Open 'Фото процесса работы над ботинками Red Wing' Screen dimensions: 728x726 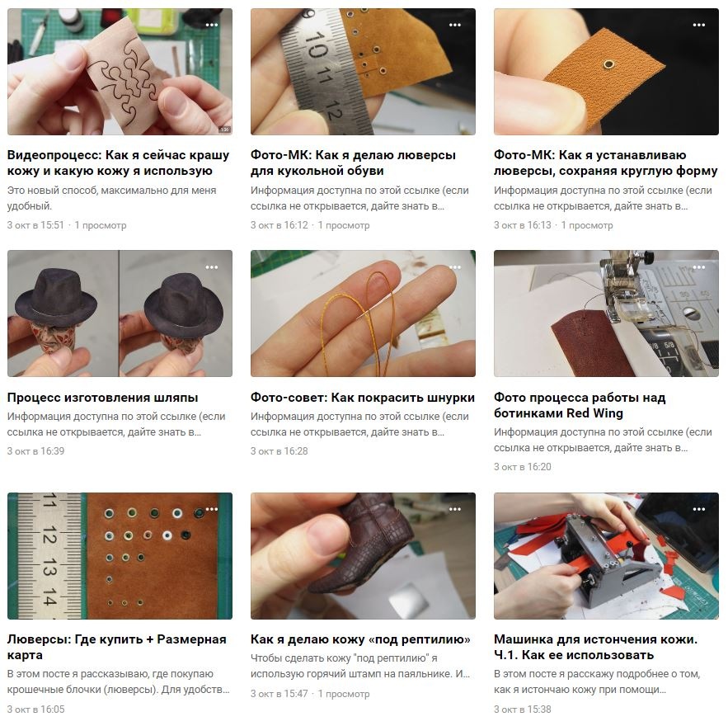[x=580, y=405]
